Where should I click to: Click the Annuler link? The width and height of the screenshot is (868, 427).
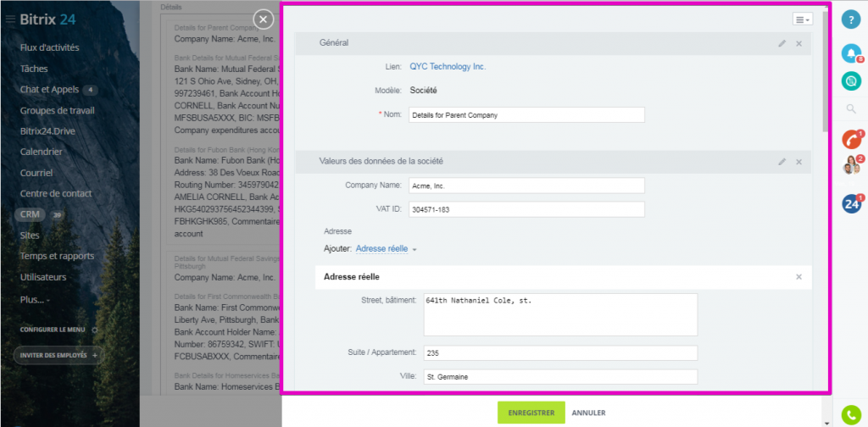588,413
